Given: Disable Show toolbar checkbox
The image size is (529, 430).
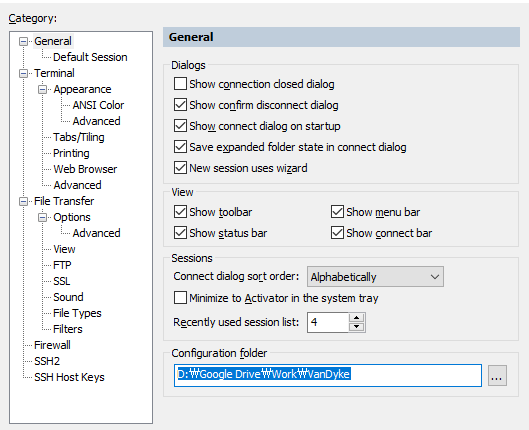Looking at the screenshot, I should pos(180,212).
